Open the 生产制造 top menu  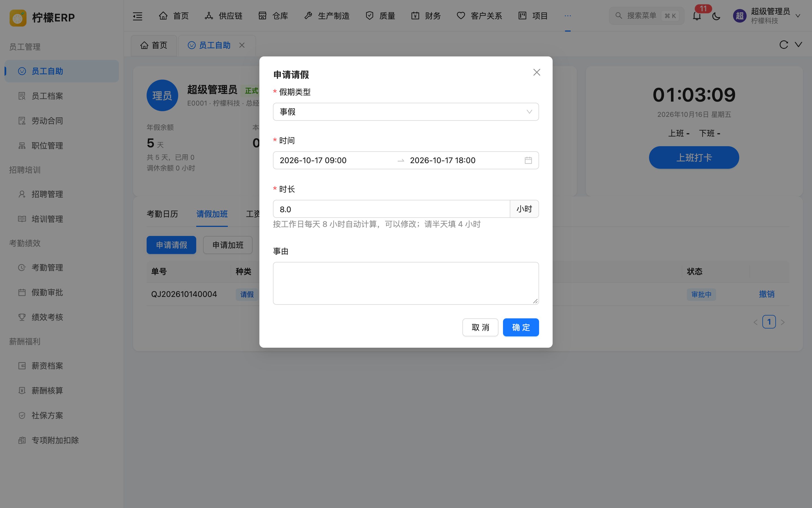pyautogui.click(x=326, y=16)
